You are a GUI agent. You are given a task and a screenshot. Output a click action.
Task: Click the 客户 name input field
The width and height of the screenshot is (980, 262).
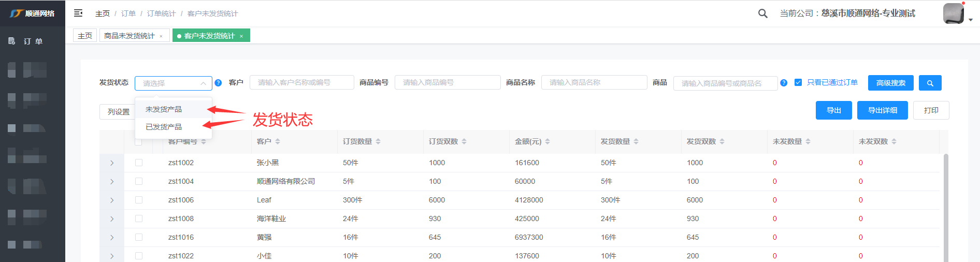pyautogui.click(x=301, y=82)
